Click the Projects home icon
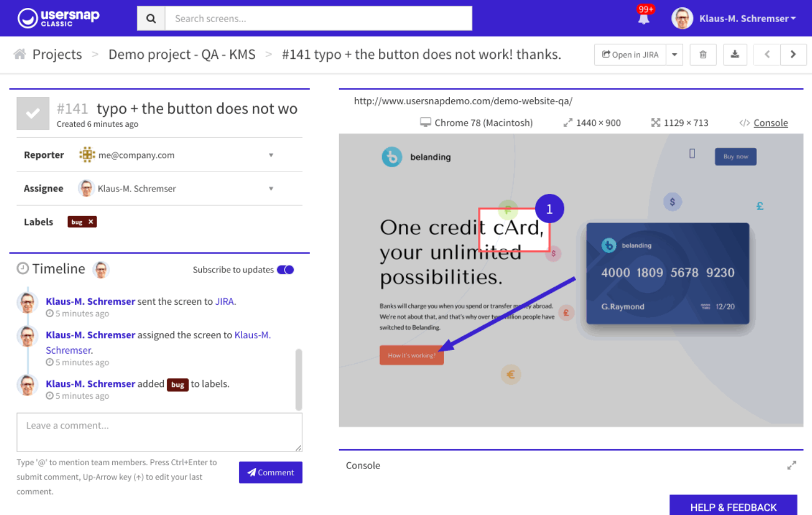The image size is (812, 515). [x=19, y=54]
